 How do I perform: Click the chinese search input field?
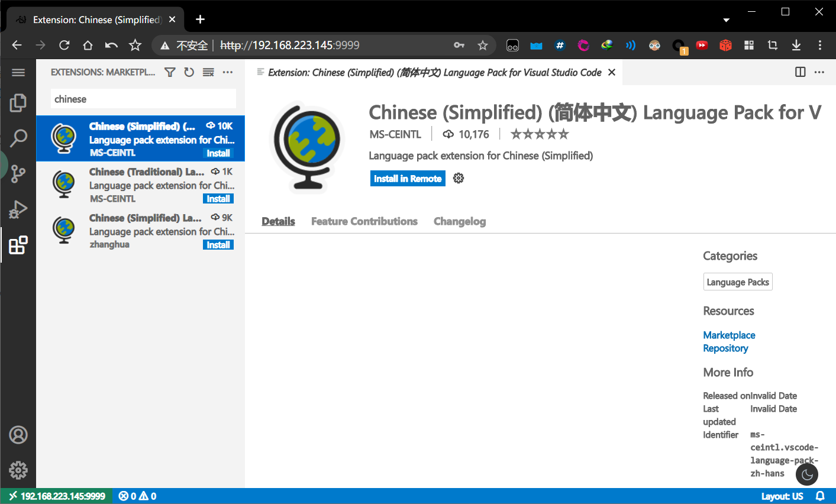(x=143, y=99)
